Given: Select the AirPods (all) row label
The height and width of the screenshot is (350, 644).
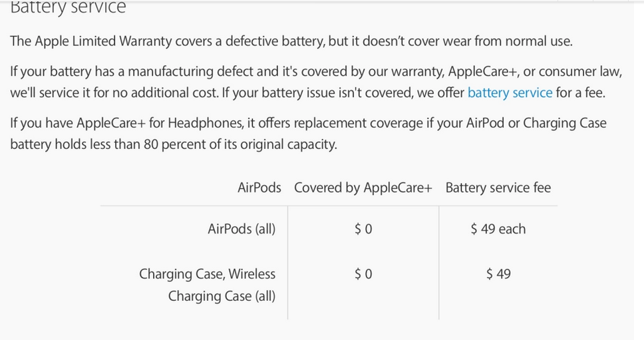Looking at the screenshot, I should (x=241, y=229).
